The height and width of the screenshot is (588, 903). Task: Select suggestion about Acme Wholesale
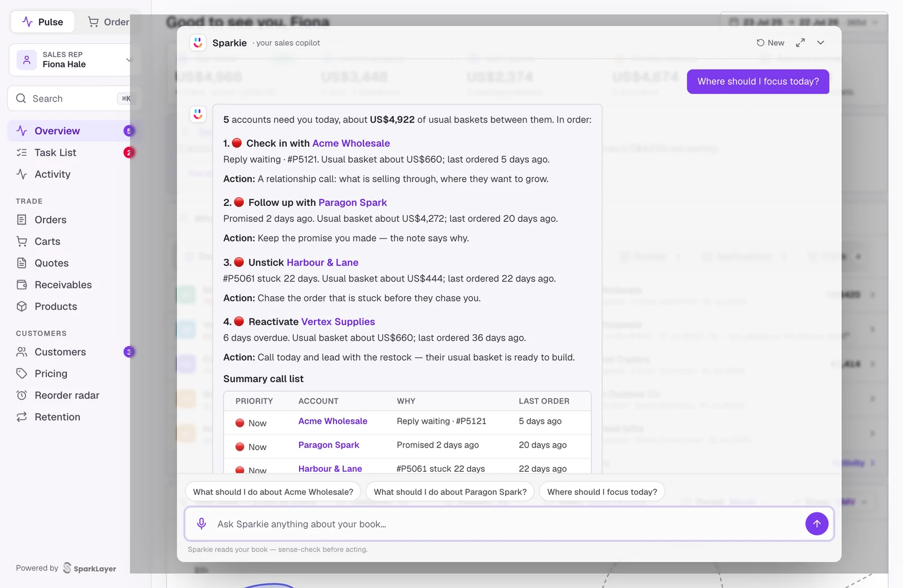click(273, 492)
